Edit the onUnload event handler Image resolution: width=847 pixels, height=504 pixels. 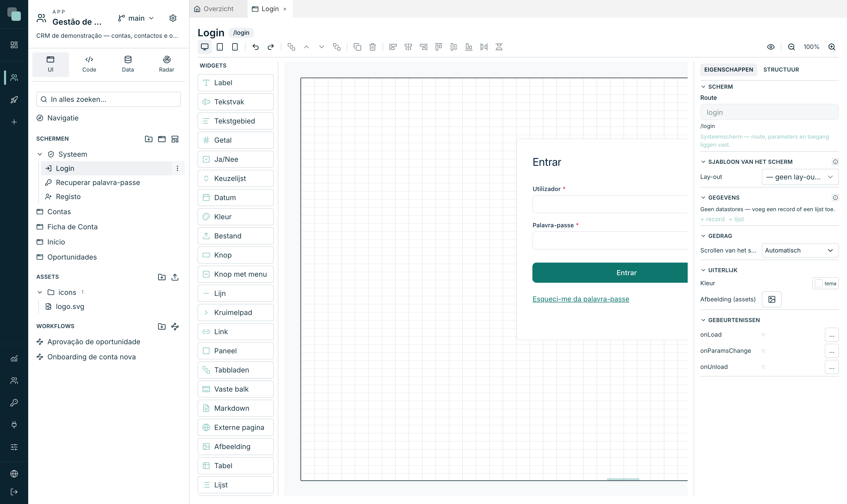click(x=832, y=367)
